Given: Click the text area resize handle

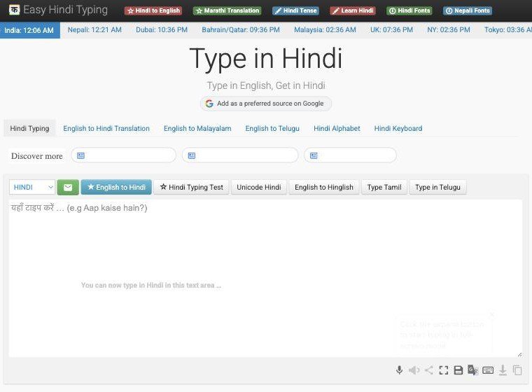Looking at the screenshot, I should tap(519, 354).
